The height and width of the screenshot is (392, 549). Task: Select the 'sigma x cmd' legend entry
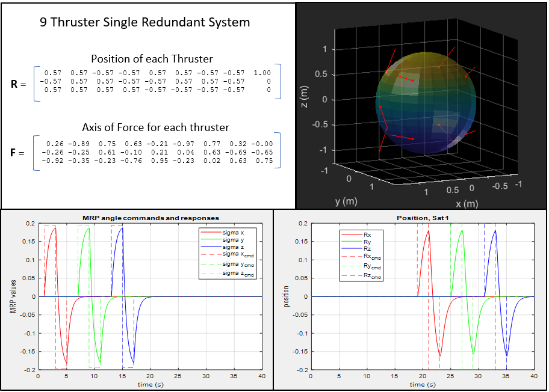(x=227, y=254)
